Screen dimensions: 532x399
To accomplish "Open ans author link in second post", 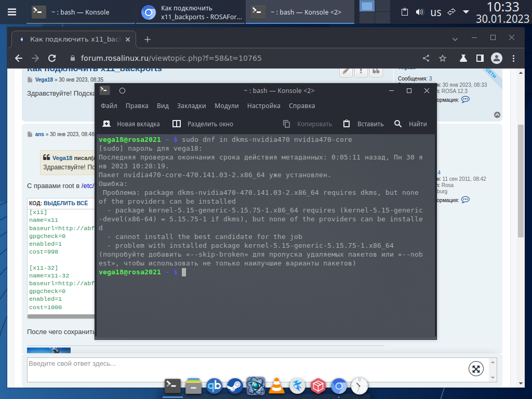I will [39, 135].
